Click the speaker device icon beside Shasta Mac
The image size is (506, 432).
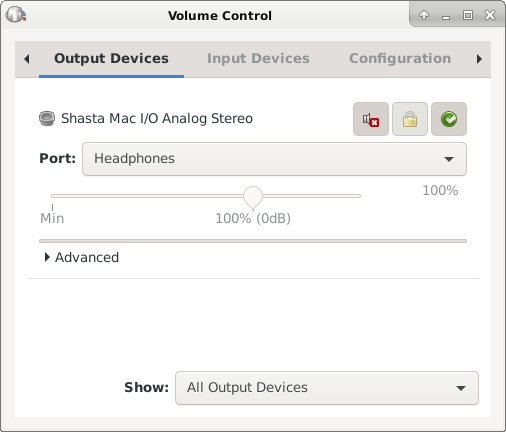pyautogui.click(x=47, y=118)
